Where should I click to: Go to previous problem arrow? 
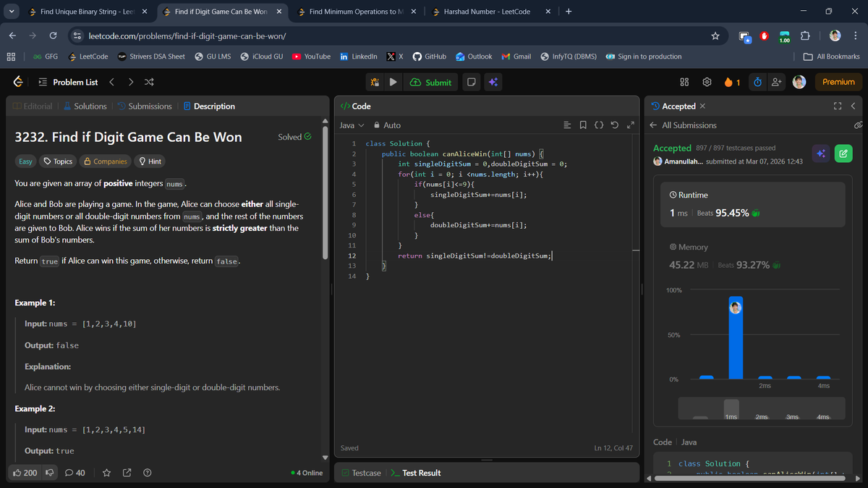(x=112, y=82)
